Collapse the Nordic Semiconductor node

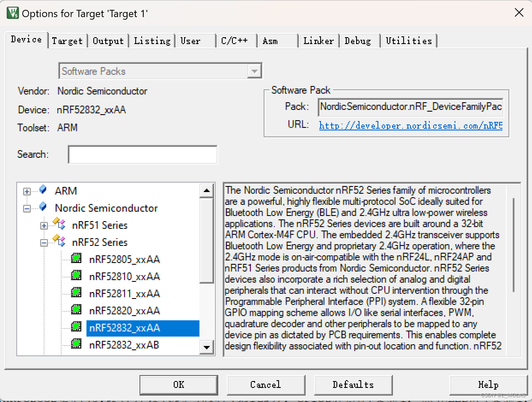point(27,209)
